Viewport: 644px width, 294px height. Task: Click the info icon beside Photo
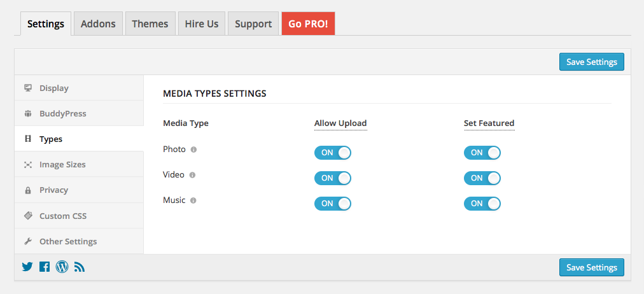tap(194, 150)
